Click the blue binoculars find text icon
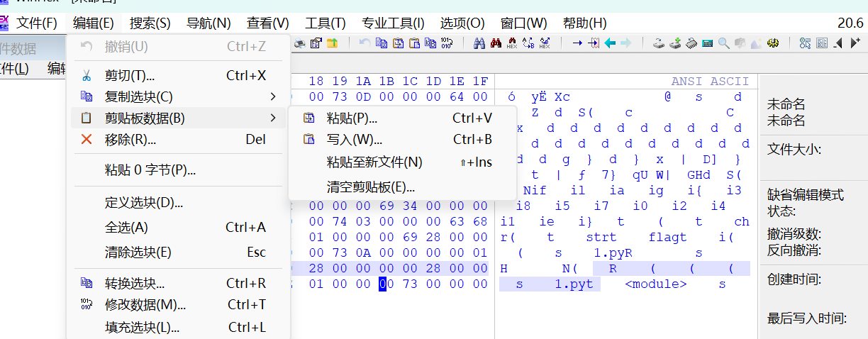 (x=479, y=43)
